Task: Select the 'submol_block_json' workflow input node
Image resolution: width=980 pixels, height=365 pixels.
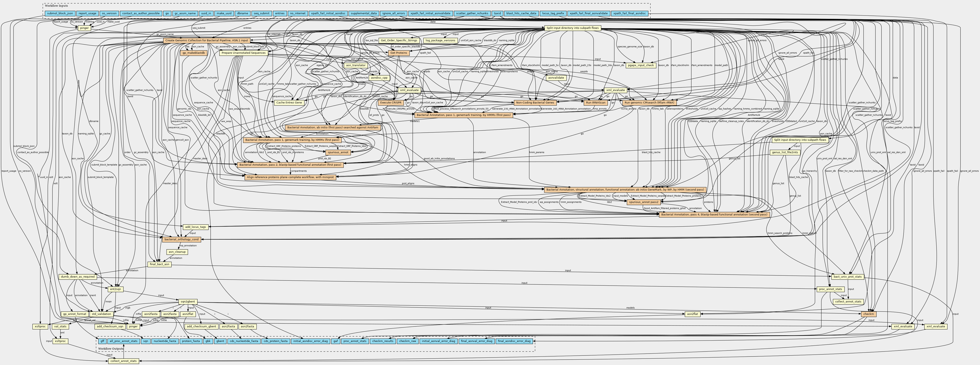Action: coord(60,13)
